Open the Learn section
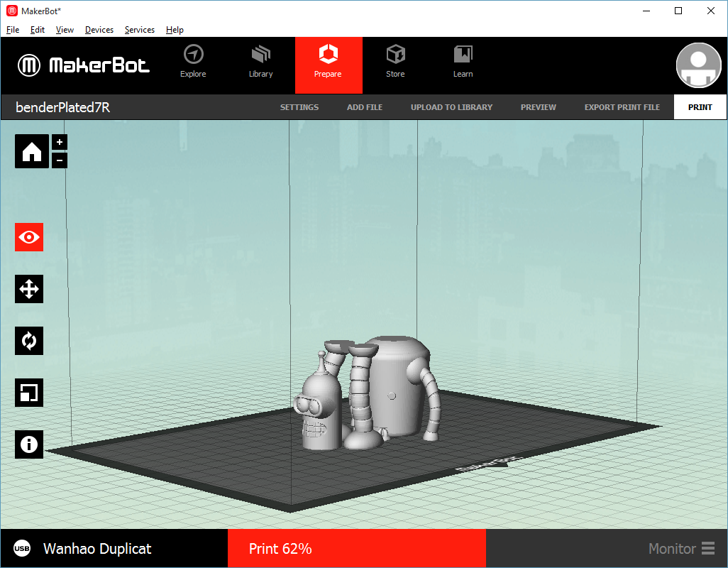Image resolution: width=728 pixels, height=568 pixels. tap(463, 62)
